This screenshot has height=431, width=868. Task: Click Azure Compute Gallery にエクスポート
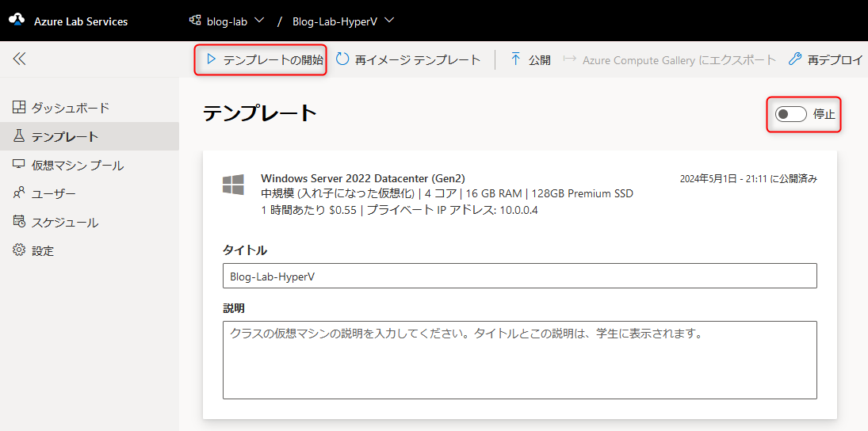(679, 60)
